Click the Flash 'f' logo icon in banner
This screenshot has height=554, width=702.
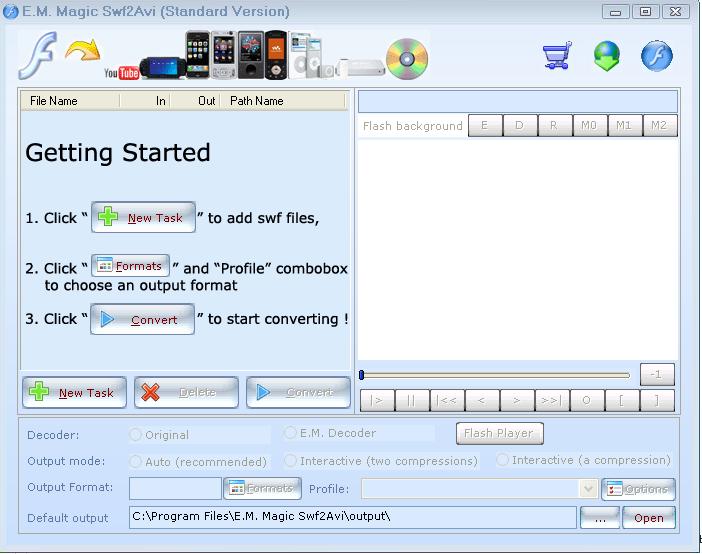38,56
